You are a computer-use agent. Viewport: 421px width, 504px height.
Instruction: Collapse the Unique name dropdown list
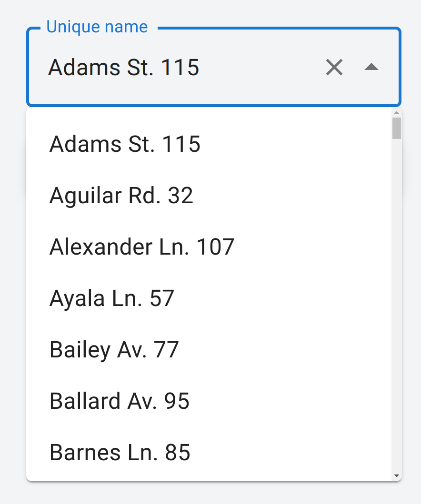(x=371, y=68)
